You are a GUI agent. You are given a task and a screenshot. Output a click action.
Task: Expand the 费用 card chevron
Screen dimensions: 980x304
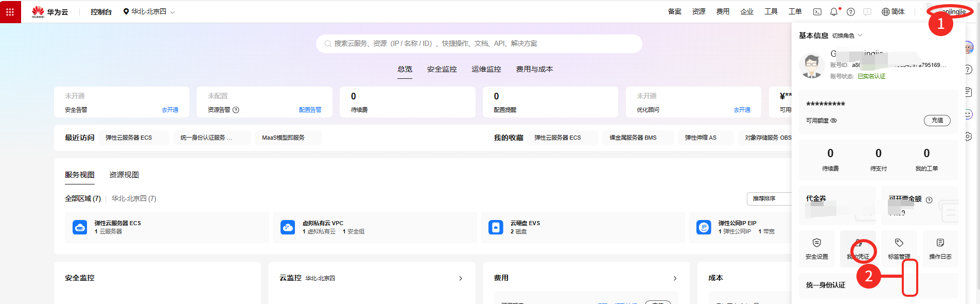[x=675, y=278]
